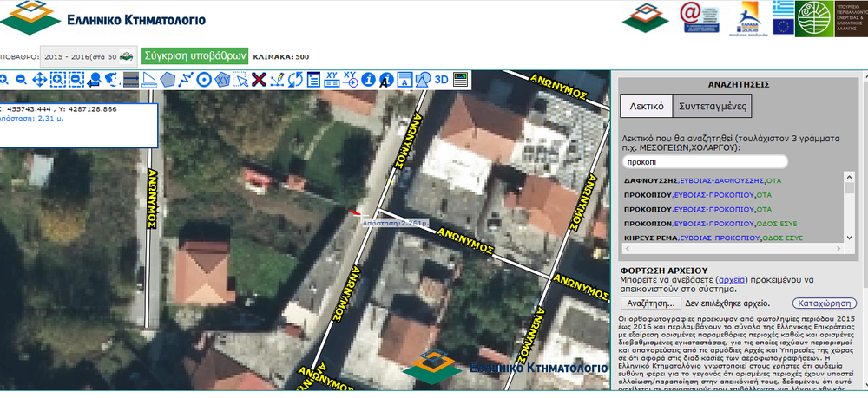Select the ruler measurement tool
The width and height of the screenshot is (868, 398).
(x=148, y=80)
